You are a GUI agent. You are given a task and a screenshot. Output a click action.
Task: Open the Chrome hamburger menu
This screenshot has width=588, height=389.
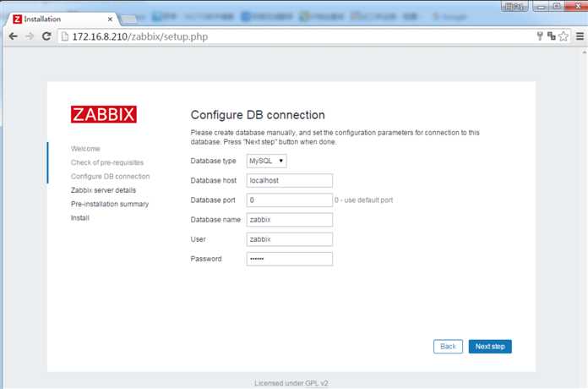tap(580, 36)
